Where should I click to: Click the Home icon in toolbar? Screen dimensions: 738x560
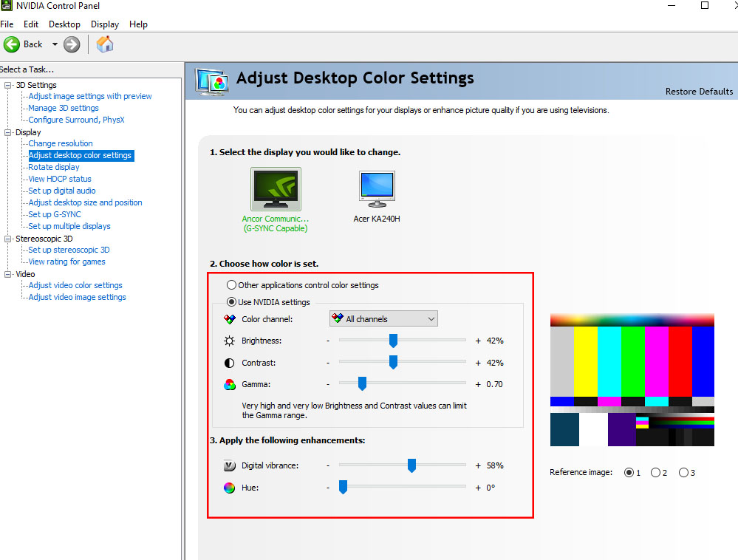[104, 45]
